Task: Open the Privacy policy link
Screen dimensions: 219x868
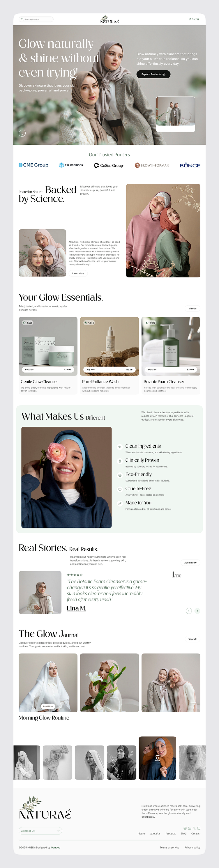Action: (x=192, y=847)
